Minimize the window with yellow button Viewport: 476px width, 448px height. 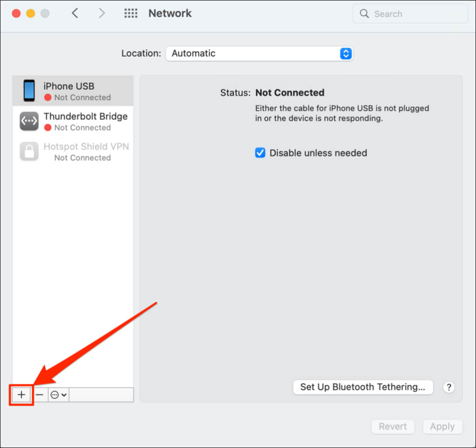click(31, 13)
